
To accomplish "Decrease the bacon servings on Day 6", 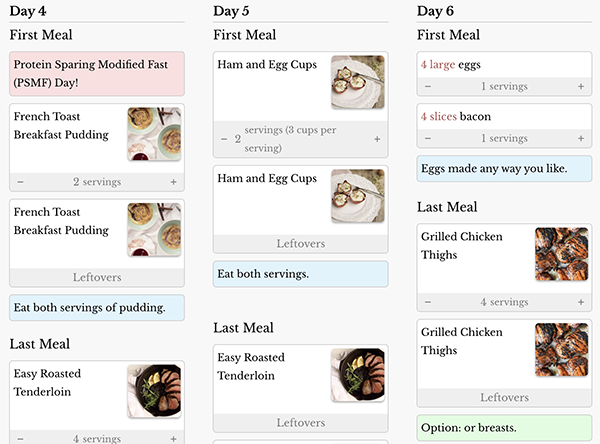I will pyautogui.click(x=429, y=138).
